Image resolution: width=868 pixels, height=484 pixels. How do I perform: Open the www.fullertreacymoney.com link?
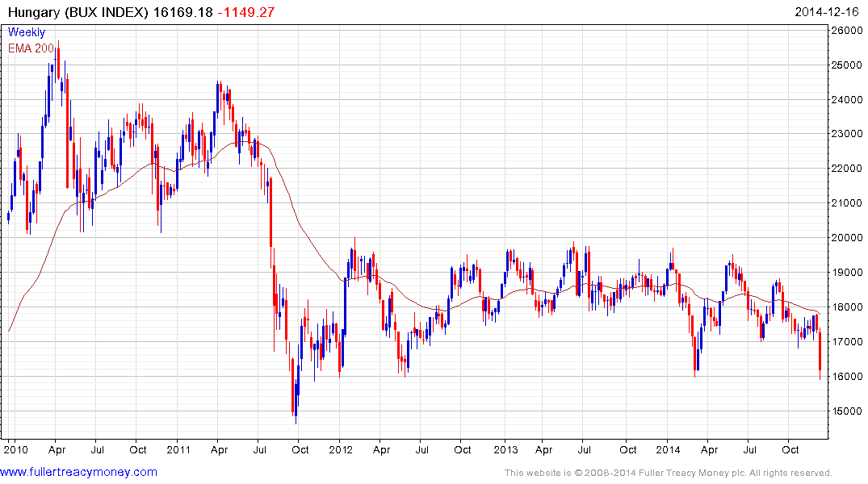(78, 472)
